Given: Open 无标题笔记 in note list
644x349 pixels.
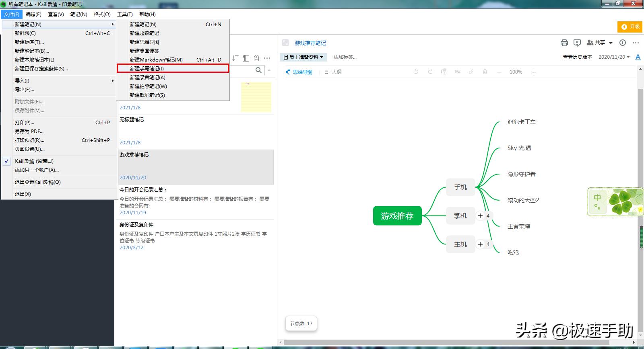Looking at the screenshot, I should 196,132.
